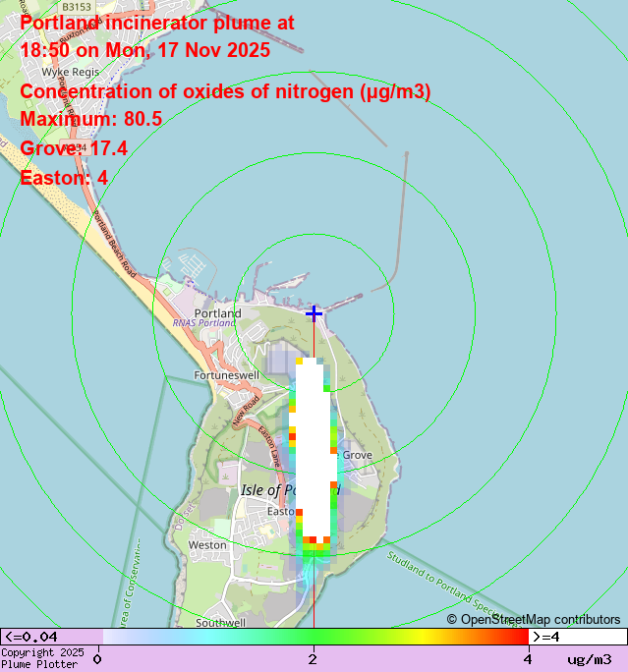Click the 'Portland Beach Road' label
The width and height of the screenshot is (628, 672).
(x=114, y=244)
